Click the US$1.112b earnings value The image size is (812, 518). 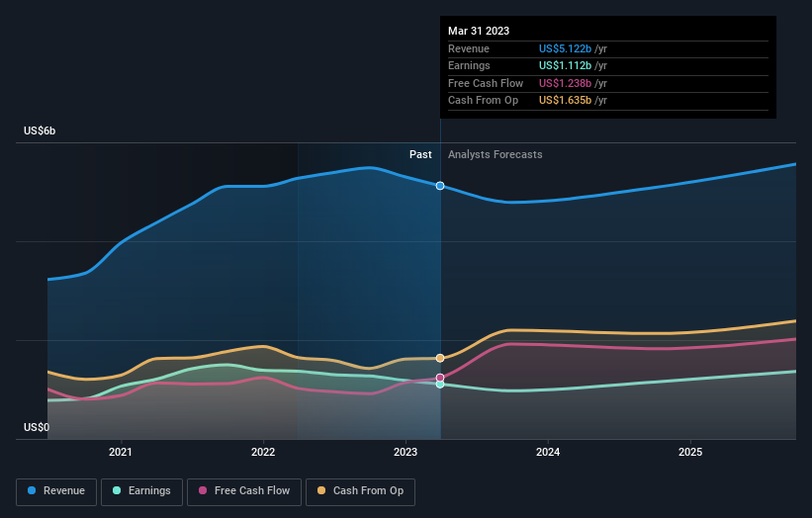(565, 65)
